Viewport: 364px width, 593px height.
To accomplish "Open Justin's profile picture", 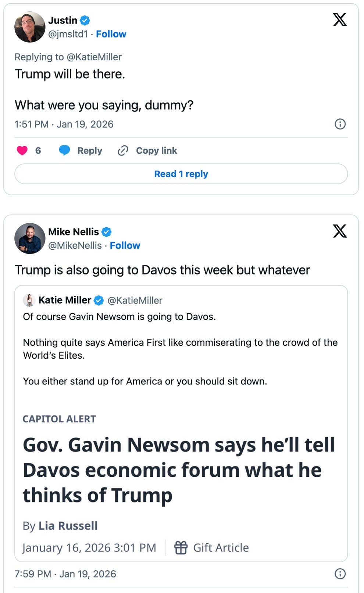I will click(x=29, y=27).
